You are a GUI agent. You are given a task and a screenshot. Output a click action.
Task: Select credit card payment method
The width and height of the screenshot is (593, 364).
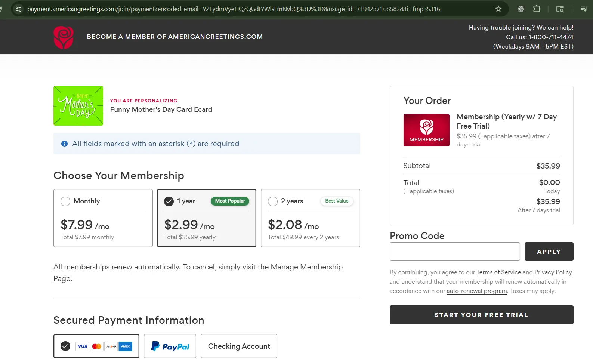96,346
